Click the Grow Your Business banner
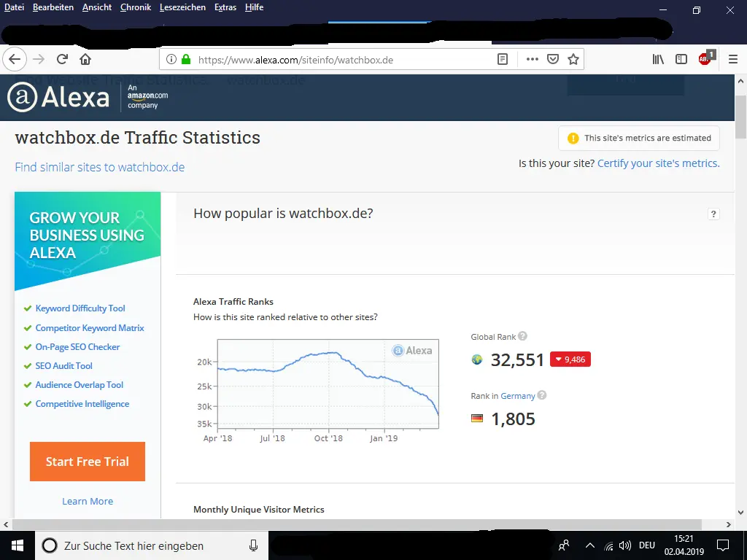 pyautogui.click(x=88, y=241)
